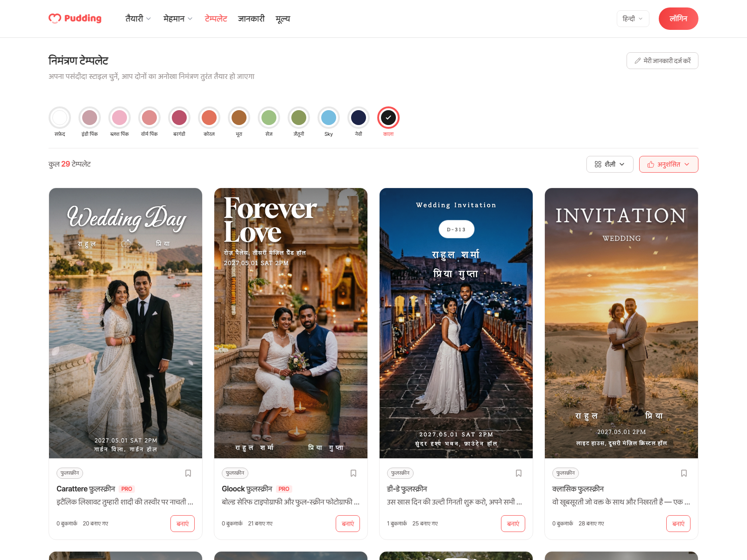The height and width of the screenshot is (560, 747).
Task: Click बनाएं for डी-डे फुलस्क्रीन
Action: (x=513, y=524)
